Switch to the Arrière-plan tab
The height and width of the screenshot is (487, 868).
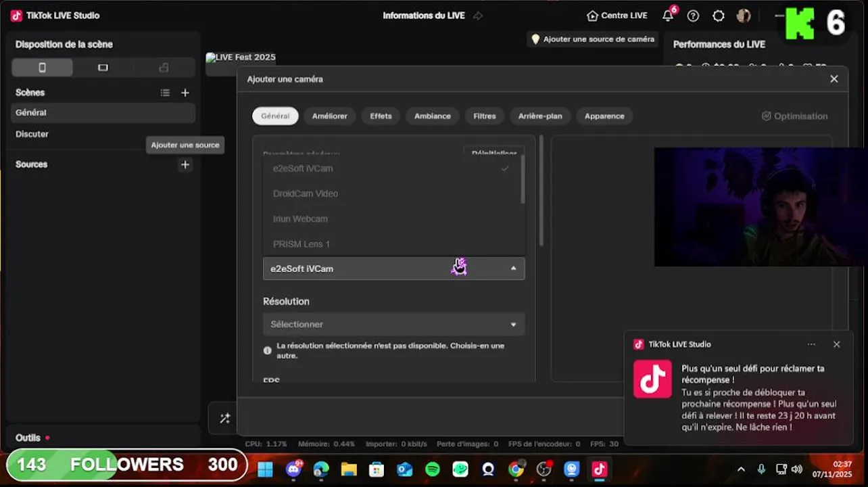(x=540, y=116)
